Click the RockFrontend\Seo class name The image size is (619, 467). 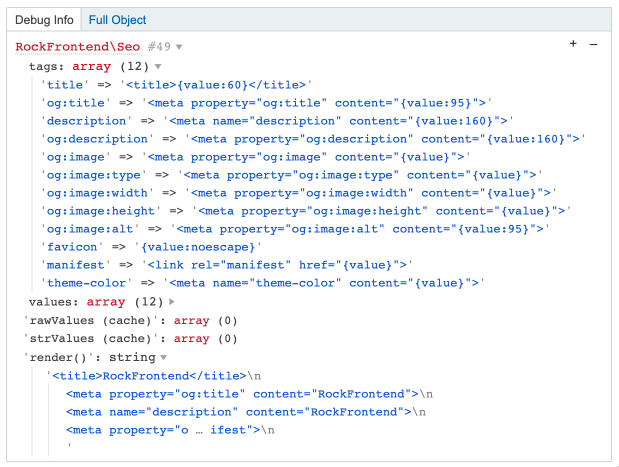tap(79, 47)
